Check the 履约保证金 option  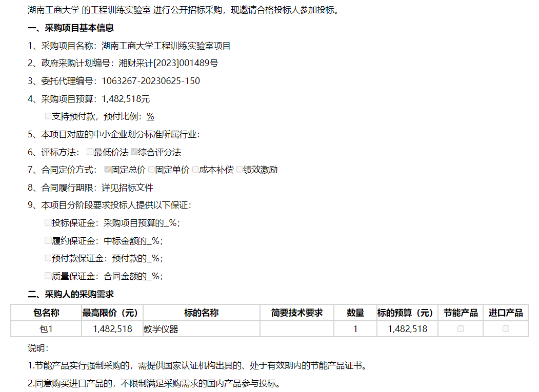click(x=48, y=240)
